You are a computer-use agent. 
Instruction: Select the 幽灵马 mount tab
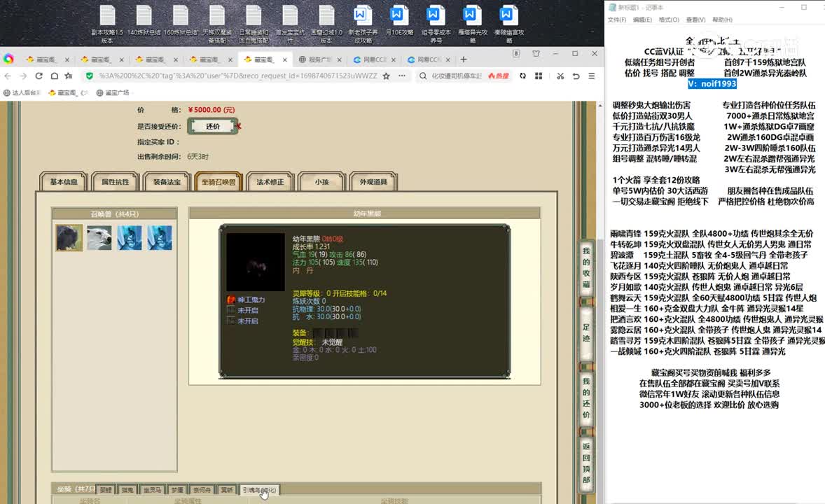[152, 490]
